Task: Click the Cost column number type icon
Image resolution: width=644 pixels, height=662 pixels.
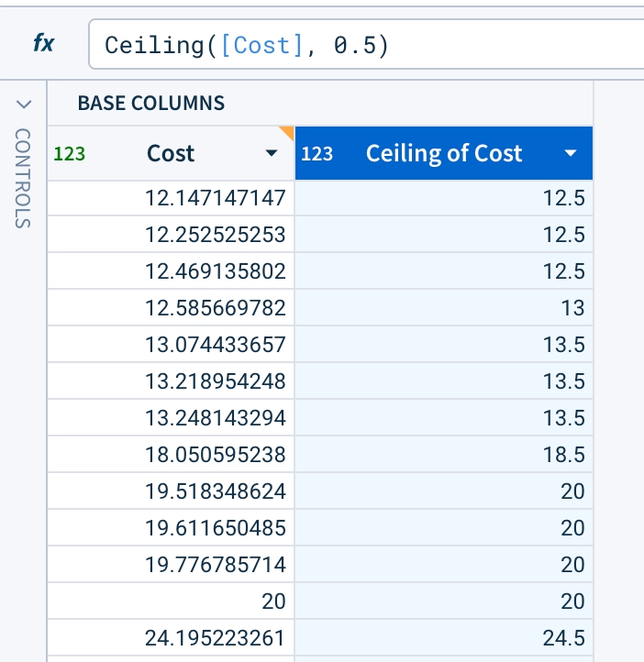Action: click(70, 154)
